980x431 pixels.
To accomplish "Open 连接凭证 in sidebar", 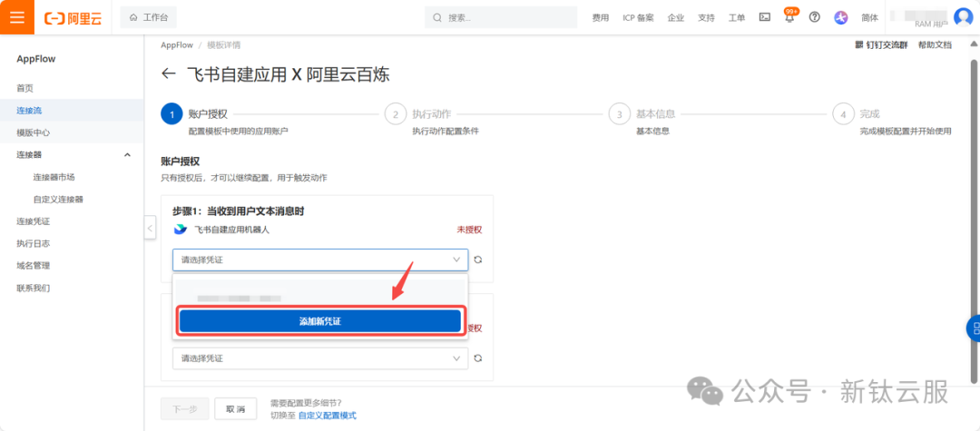I will pyautogui.click(x=34, y=221).
